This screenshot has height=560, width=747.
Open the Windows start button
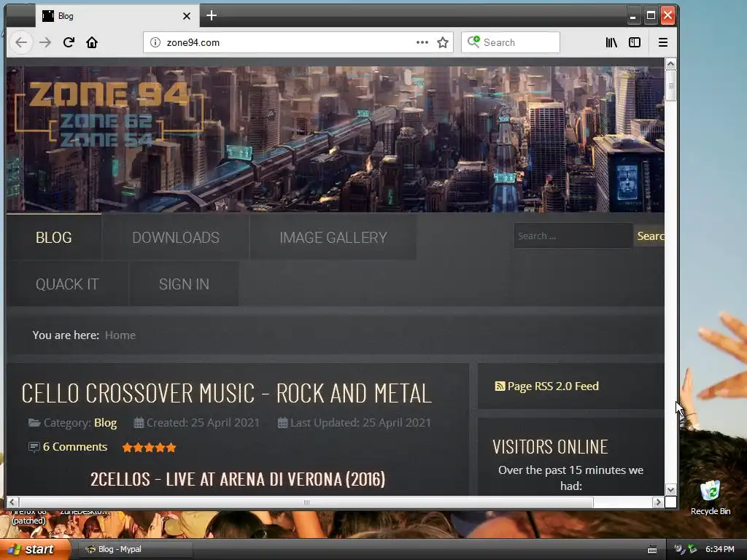(x=36, y=550)
